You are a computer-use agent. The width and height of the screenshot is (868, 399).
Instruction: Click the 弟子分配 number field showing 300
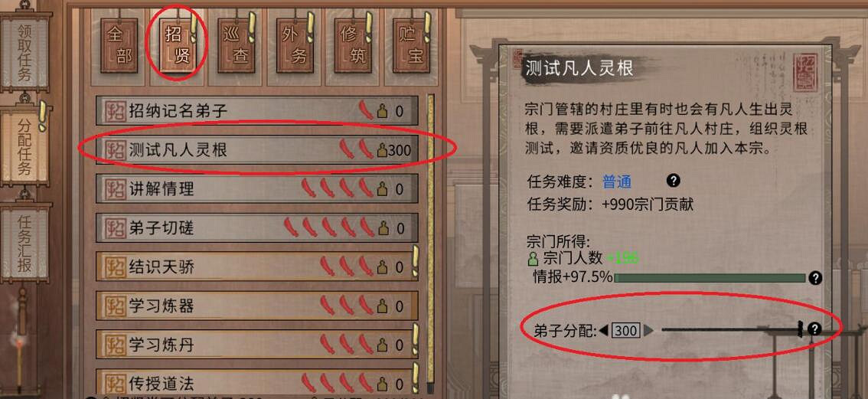(626, 331)
